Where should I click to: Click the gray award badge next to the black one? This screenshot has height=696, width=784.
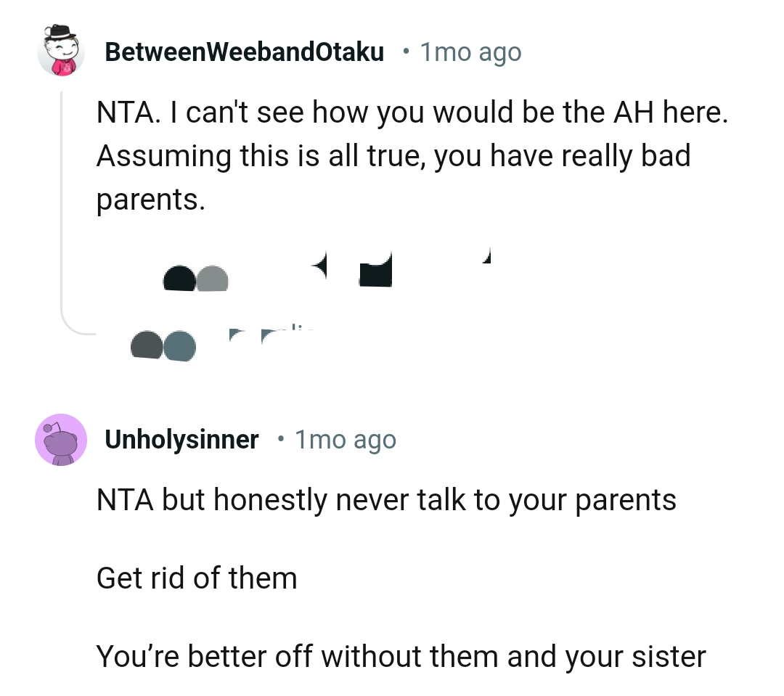[213, 279]
